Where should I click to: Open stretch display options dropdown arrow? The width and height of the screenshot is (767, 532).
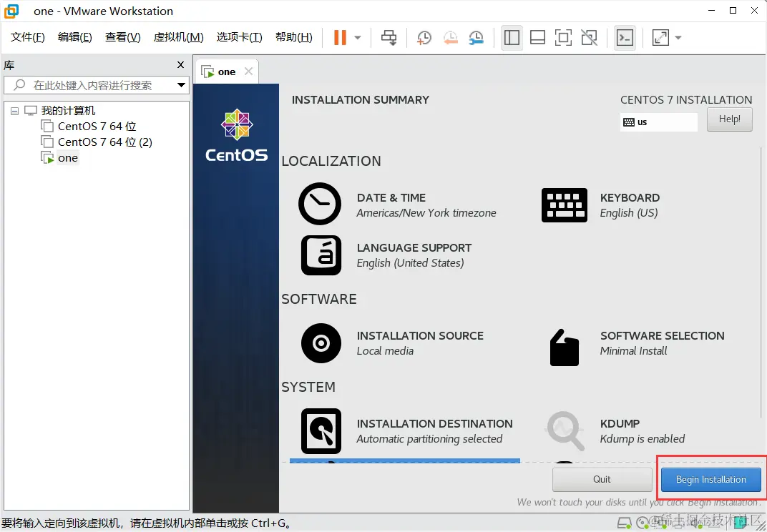coord(678,38)
